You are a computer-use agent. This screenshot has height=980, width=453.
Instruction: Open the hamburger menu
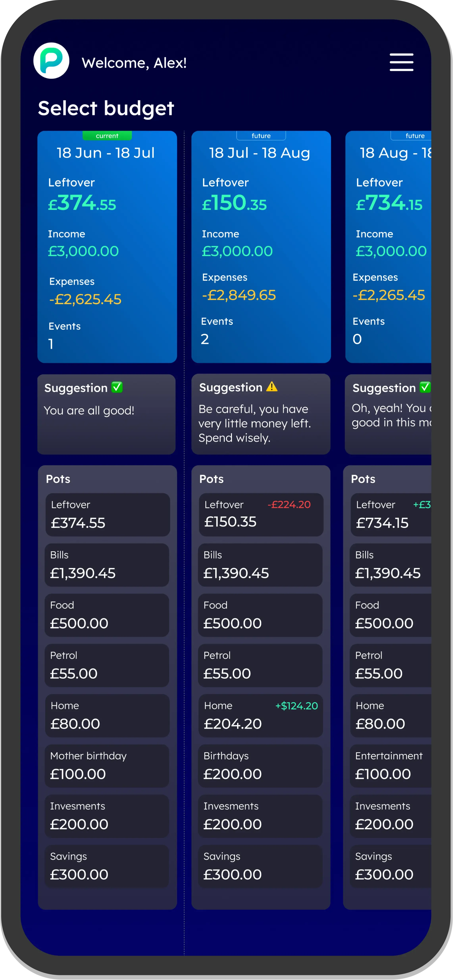click(x=401, y=62)
